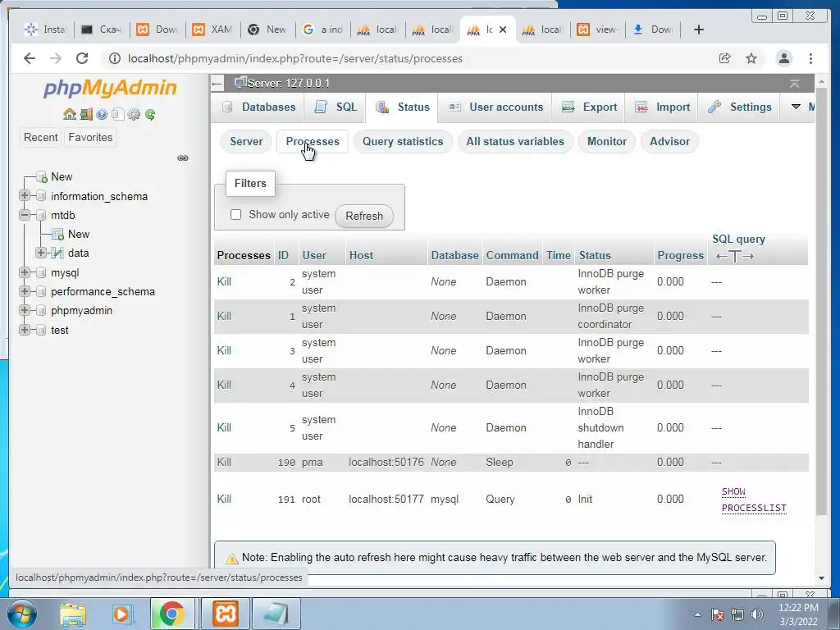Expand the data table node
The image size is (840, 630).
tap(41, 253)
